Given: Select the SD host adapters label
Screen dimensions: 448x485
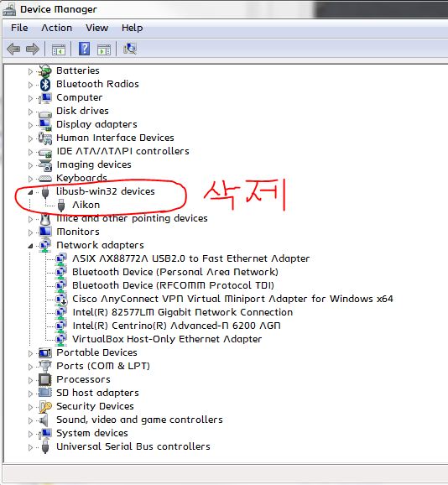Looking at the screenshot, I should coord(97,393).
